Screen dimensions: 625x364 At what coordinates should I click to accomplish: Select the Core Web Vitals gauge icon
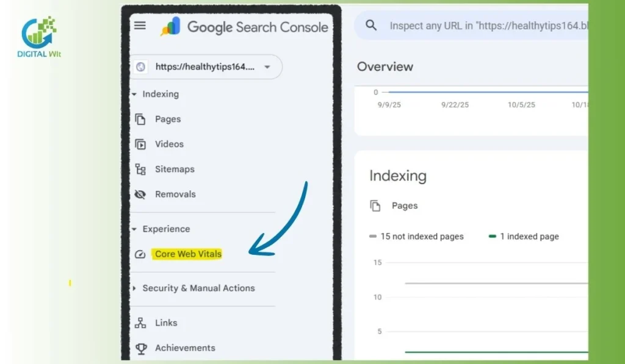point(139,254)
